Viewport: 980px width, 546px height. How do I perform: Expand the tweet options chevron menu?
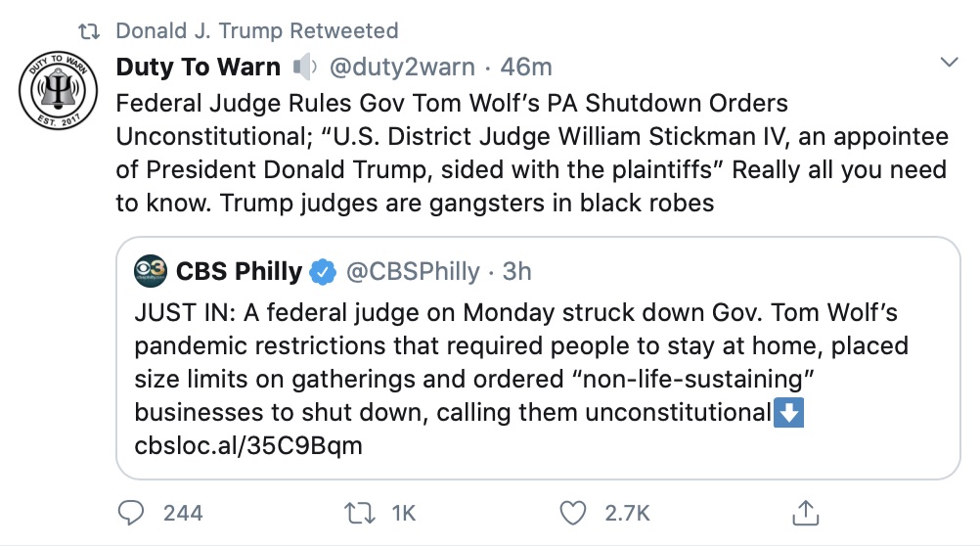pos(948,63)
